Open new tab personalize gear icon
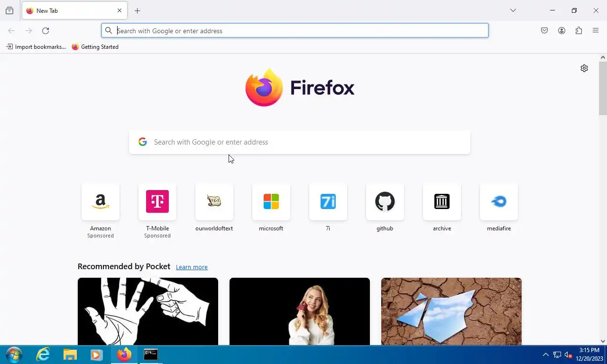Screen dimensions: 607x364 [x=584, y=68]
